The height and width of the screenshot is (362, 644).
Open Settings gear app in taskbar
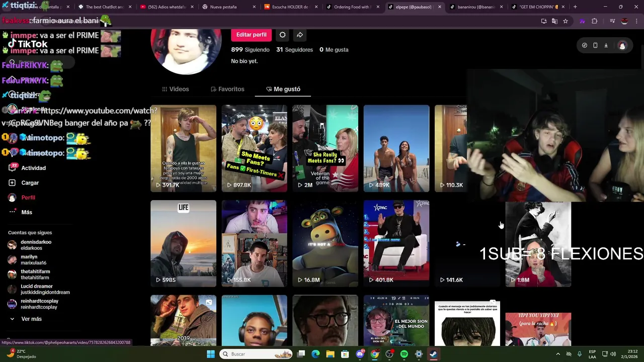[419, 354]
